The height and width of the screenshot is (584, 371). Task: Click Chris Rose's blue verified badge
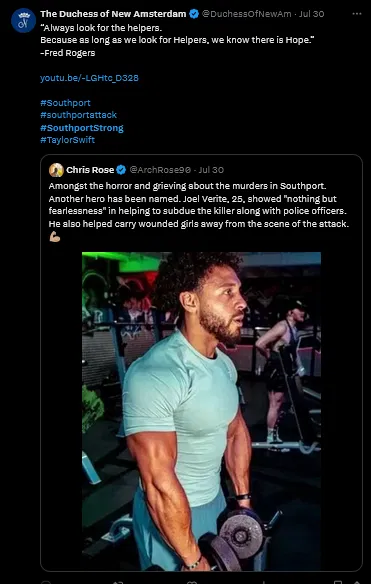[121, 170]
